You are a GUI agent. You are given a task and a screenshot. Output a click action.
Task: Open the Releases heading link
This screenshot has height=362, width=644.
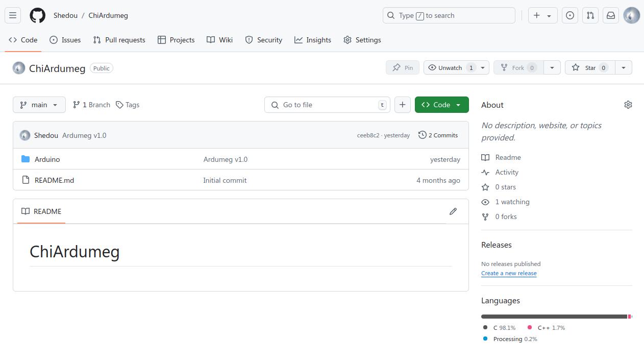(497, 245)
